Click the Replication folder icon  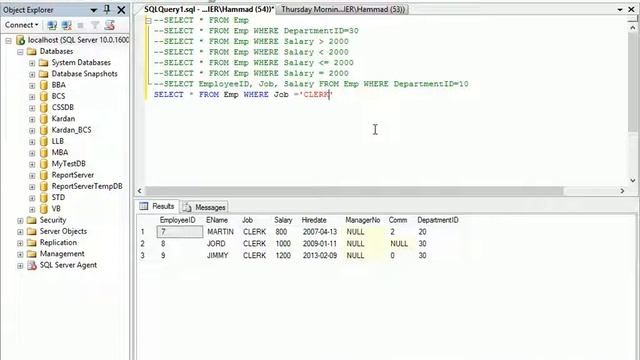point(31,242)
